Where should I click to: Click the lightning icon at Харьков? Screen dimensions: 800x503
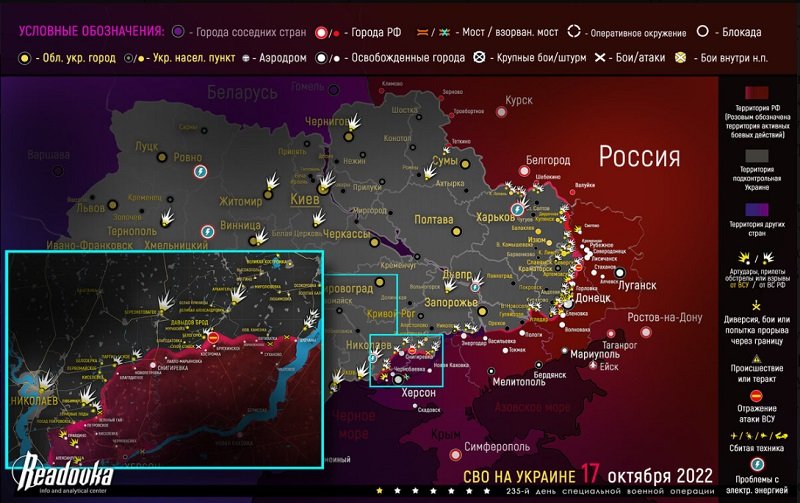pyautogui.click(x=517, y=208)
